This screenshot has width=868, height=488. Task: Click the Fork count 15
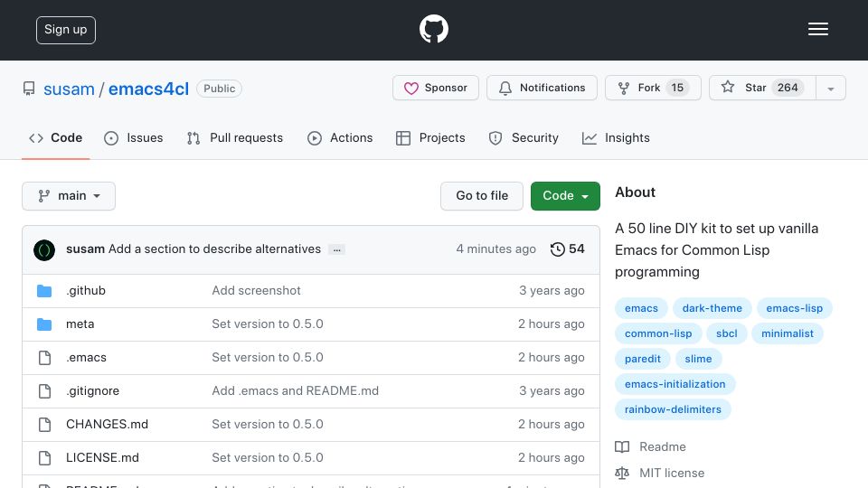click(x=677, y=88)
